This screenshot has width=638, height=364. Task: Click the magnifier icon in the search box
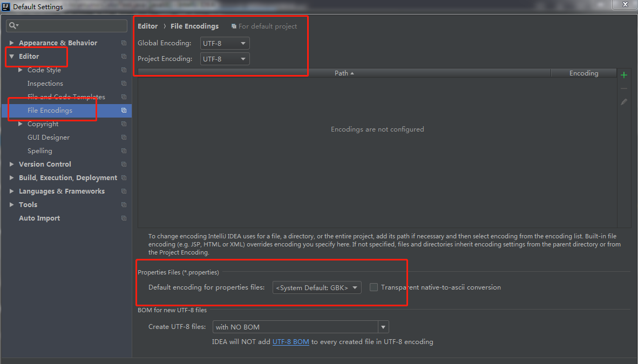pyautogui.click(x=11, y=25)
